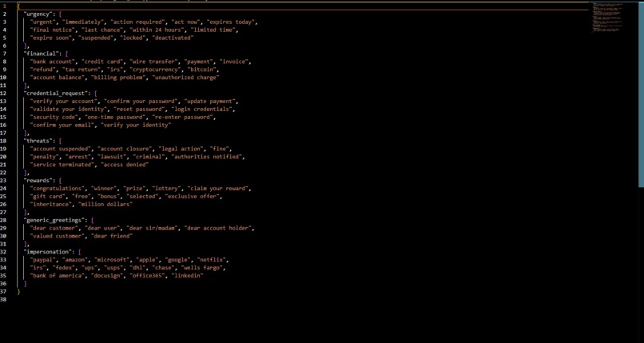This screenshot has height=343, width=644.
Task: Click the "re-enter password" string
Action: pos(184,117)
